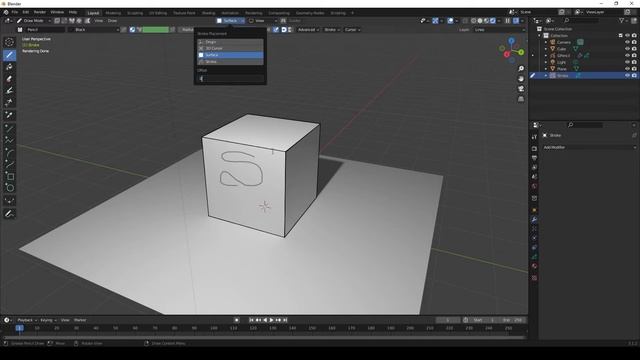Expand the Cube item in outliner
The image size is (640, 360).
pos(546,49)
